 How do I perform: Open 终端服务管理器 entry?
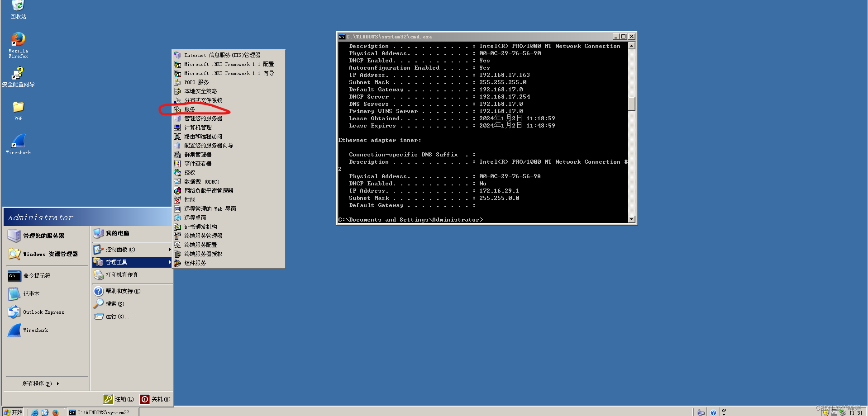229,236
